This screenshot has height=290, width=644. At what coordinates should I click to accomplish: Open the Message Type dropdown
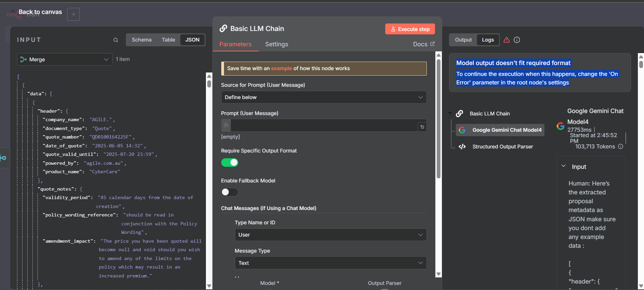pos(330,263)
